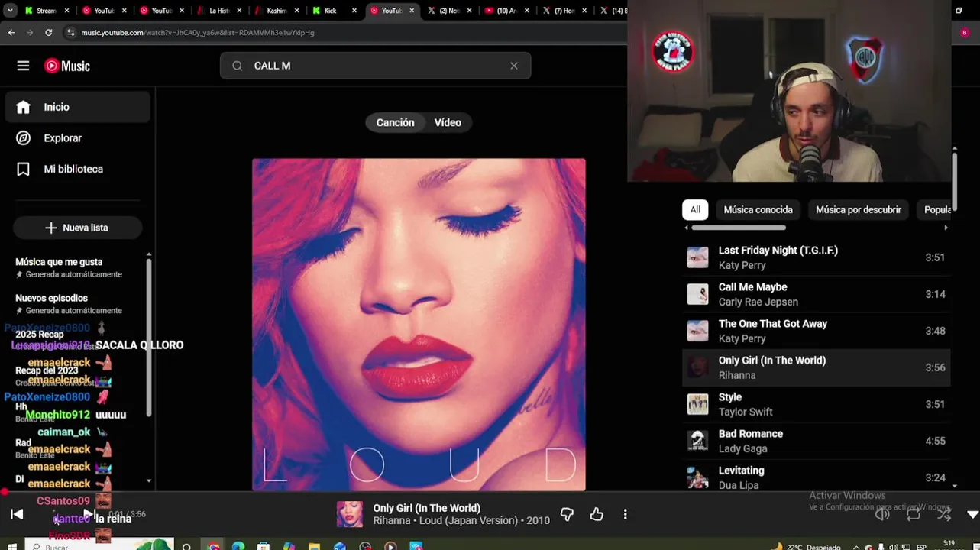Open Mi biblioteca in sidebar

pyautogui.click(x=77, y=169)
